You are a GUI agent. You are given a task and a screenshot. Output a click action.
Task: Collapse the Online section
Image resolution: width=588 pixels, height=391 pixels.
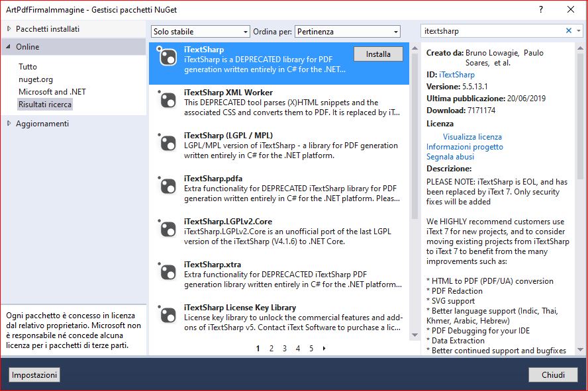tap(8, 47)
